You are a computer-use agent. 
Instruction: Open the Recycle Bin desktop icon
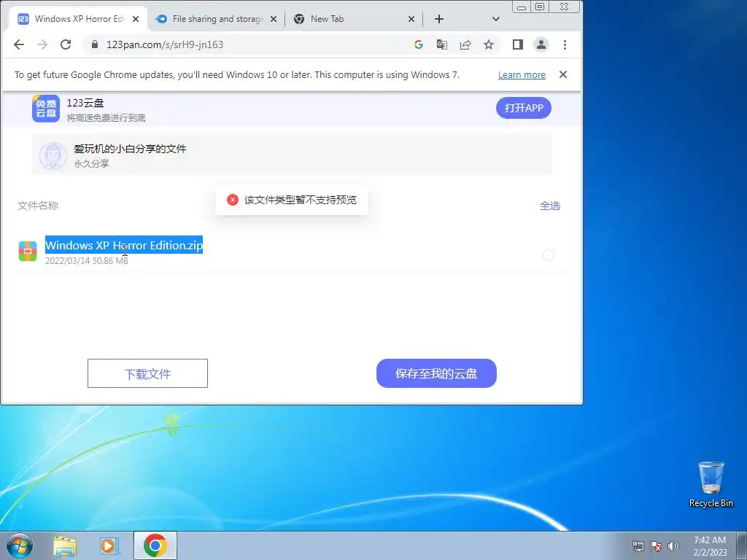tap(711, 484)
